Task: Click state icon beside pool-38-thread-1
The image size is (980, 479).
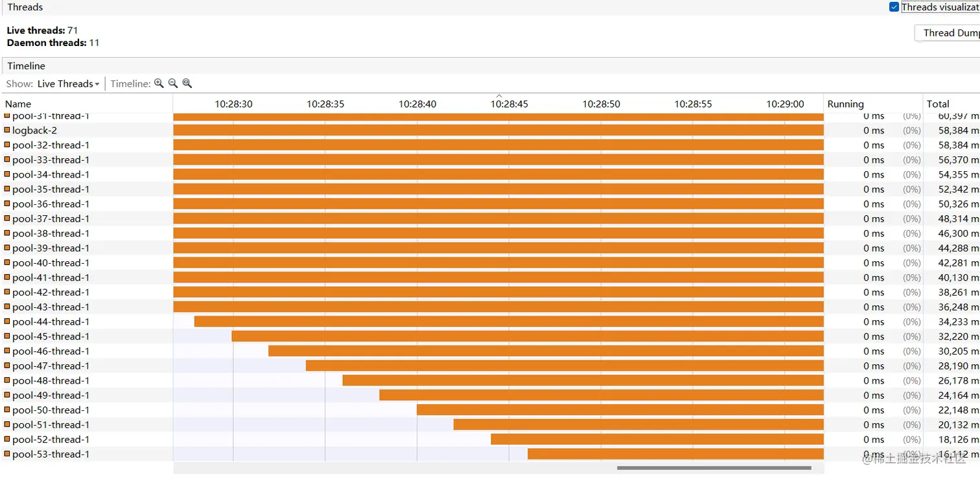Action: [7, 233]
